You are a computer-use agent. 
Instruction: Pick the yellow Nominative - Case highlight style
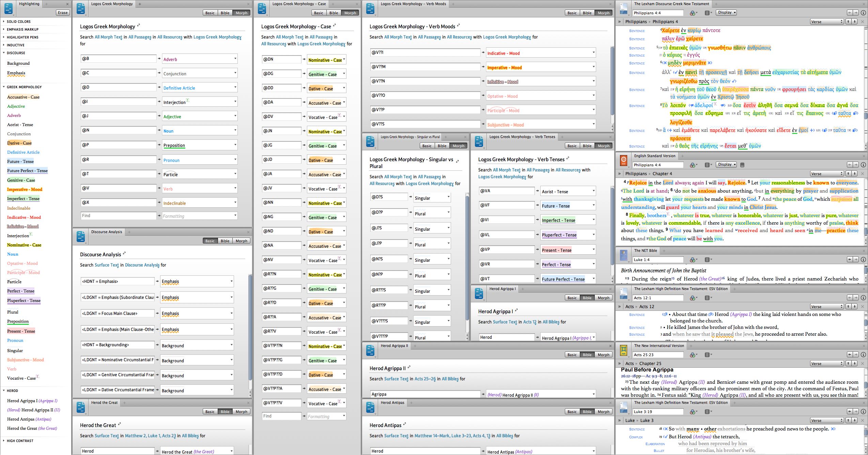tap(24, 245)
